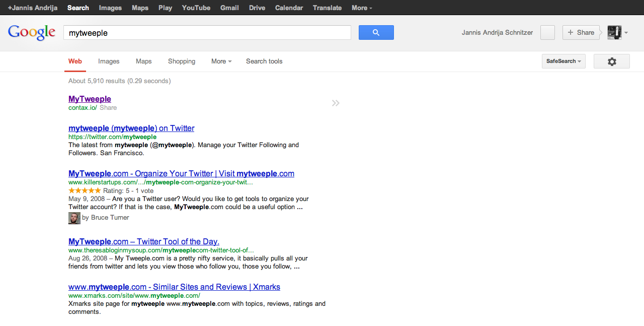Open Images in the top black bar
Screen dimensions: 644x326
[110, 8]
